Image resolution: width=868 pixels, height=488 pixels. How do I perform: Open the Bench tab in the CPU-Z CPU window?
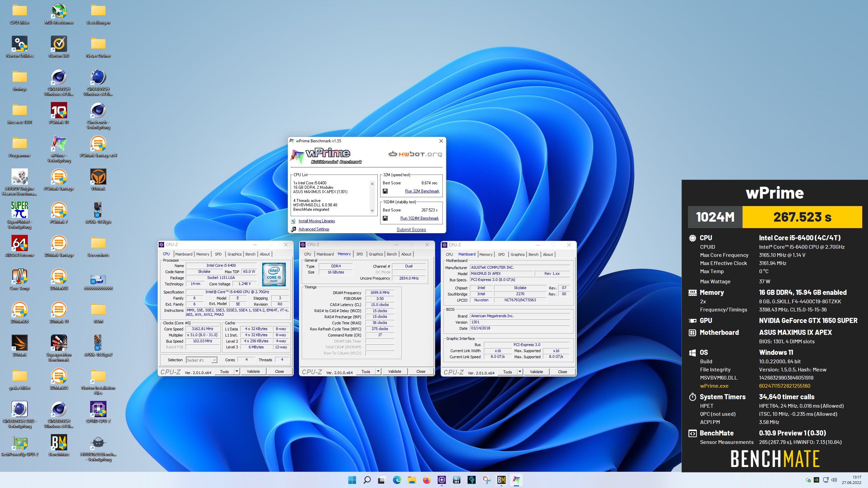click(251, 254)
